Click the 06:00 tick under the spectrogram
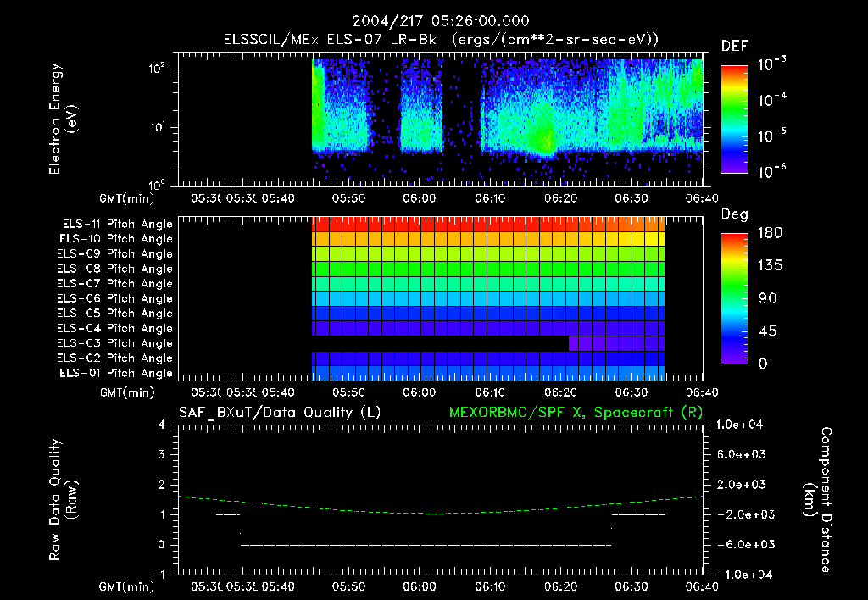Viewport: 868px width, 600px height. pyautogui.click(x=419, y=198)
